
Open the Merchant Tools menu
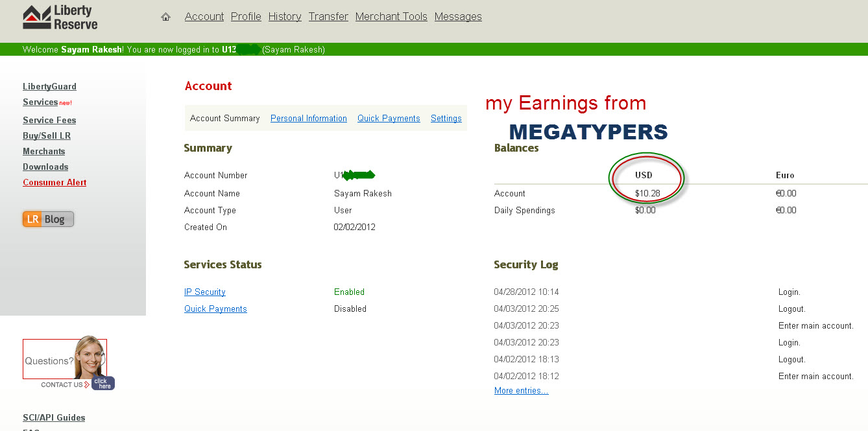click(x=391, y=17)
